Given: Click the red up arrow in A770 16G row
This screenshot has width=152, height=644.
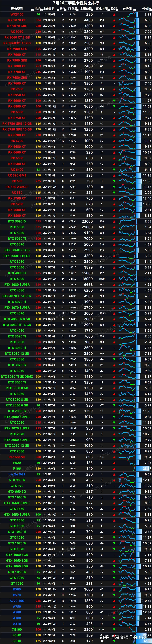Looking at the screenshot, I should pyautogui.click(x=114, y=601).
